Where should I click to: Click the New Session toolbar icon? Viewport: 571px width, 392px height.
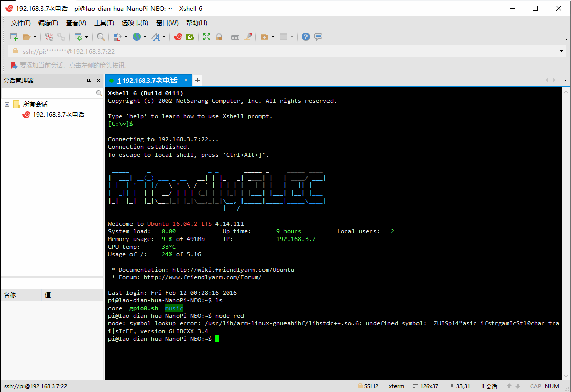click(14, 37)
